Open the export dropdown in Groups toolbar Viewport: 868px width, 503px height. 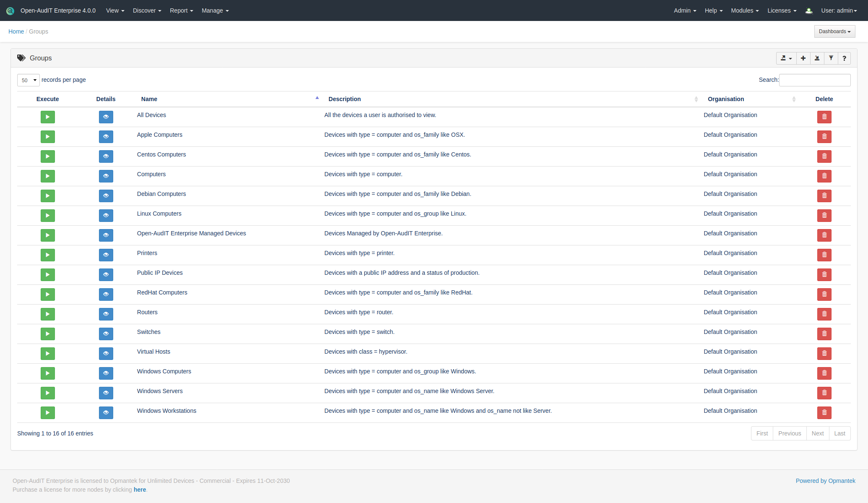coord(786,58)
